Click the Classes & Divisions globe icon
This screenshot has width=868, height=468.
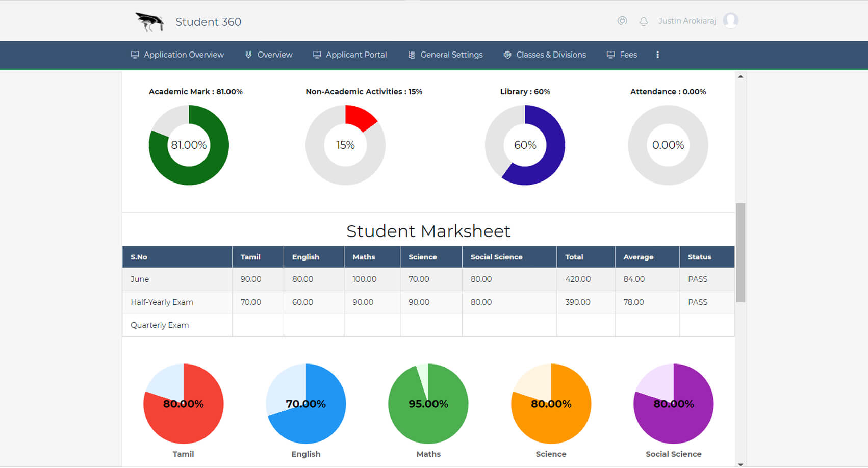point(507,54)
